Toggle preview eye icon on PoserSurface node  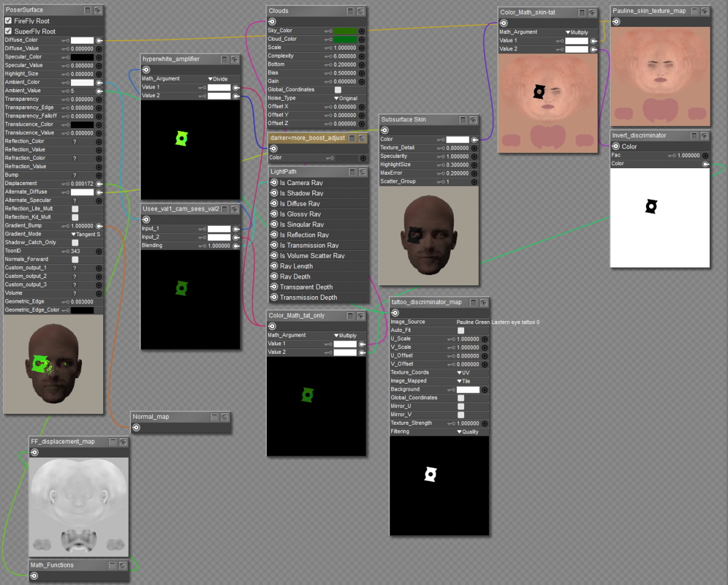coord(98,10)
